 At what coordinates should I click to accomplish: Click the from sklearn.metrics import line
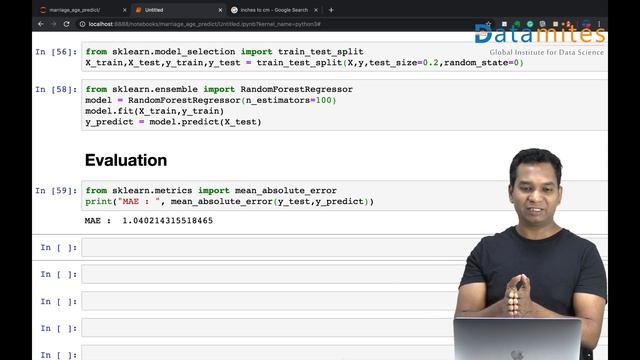(211, 191)
